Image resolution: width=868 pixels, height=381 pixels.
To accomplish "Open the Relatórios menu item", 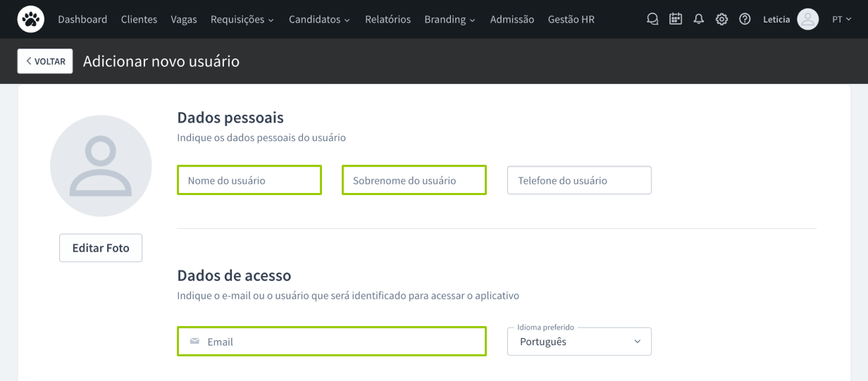I will coord(387,19).
